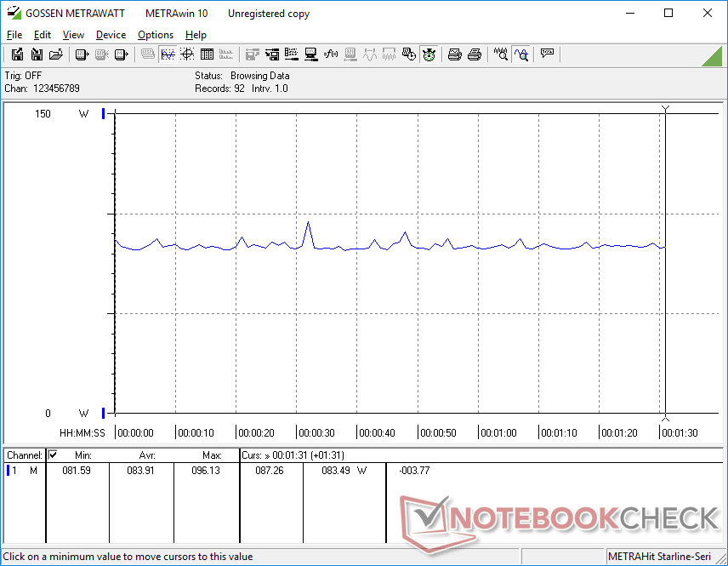Open the Options menu

(156, 35)
